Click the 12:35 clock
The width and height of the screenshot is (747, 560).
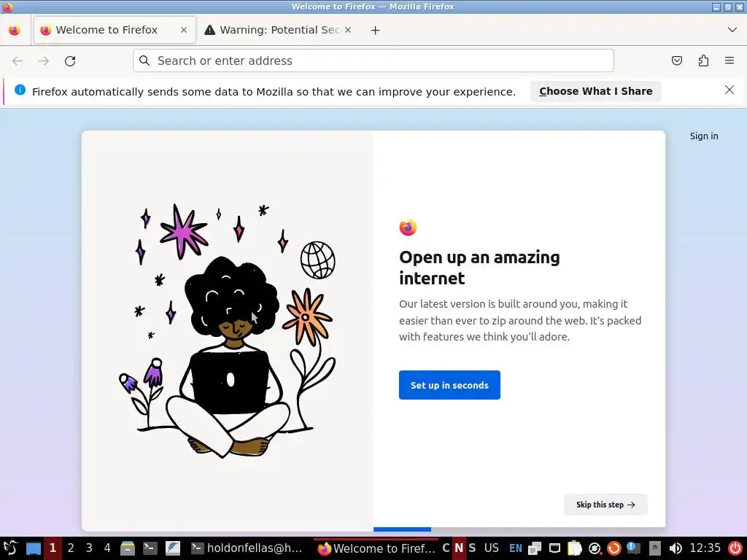(705, 548)
